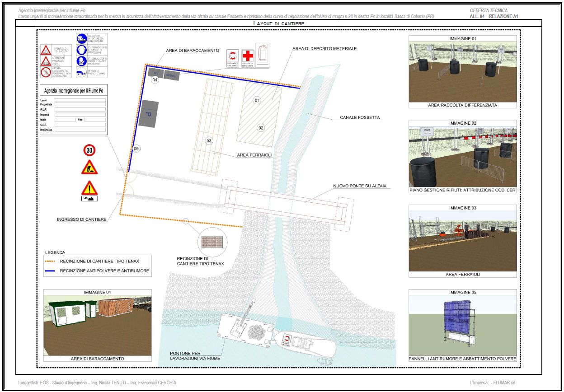This screenshot has width=564, height=392.
Task: Click the blue antinoise fence legend line
Action: (x=51, y=271)
